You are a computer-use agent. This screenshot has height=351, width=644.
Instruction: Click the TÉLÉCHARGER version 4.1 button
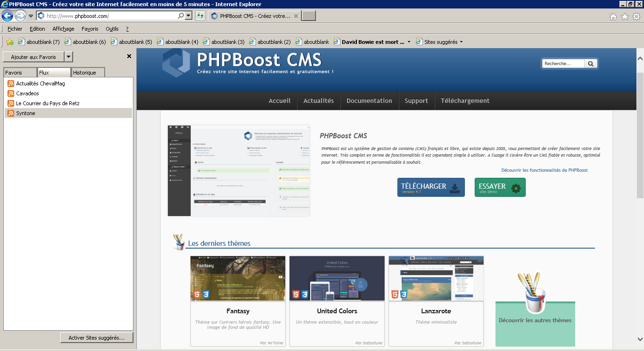click(x=430, y=187)
